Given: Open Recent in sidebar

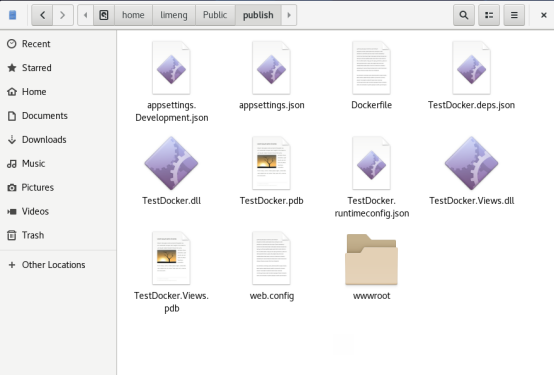Looking at the screenshot, I should click(x=58, y=44).
